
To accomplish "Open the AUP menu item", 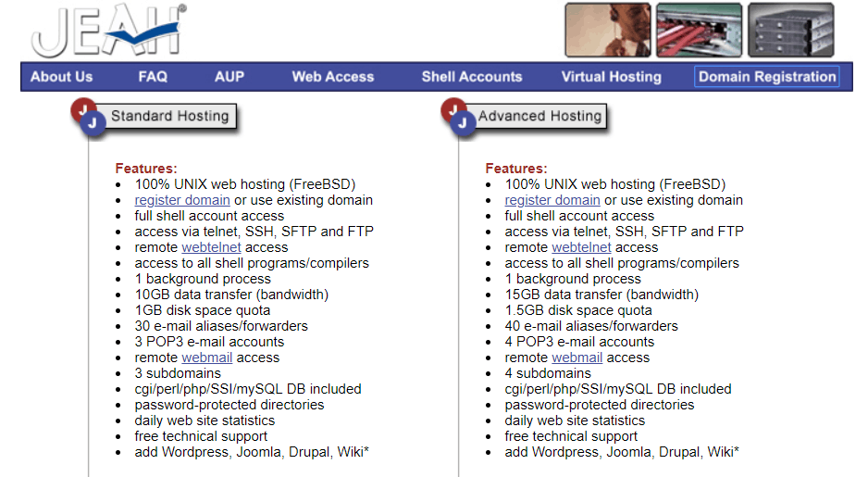I will point(229,77).
